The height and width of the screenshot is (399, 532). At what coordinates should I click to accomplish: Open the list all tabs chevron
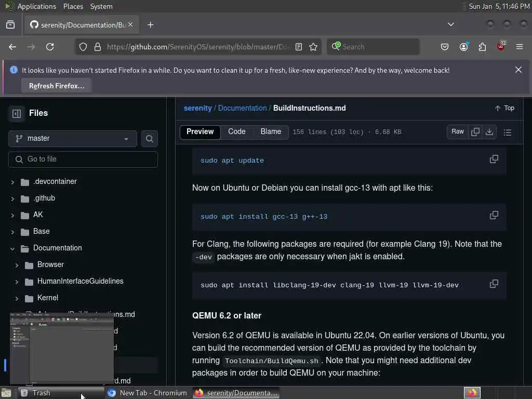coord(450,24)
